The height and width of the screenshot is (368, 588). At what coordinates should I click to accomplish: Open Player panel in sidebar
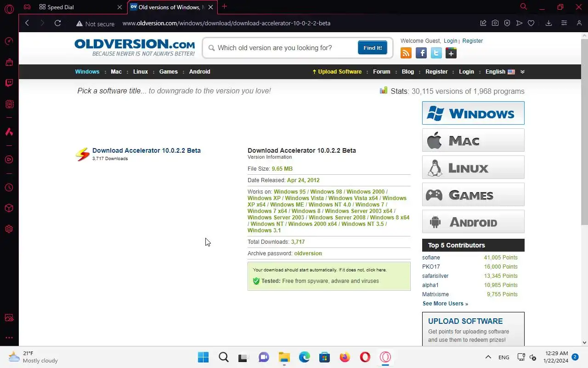(9, 160)
